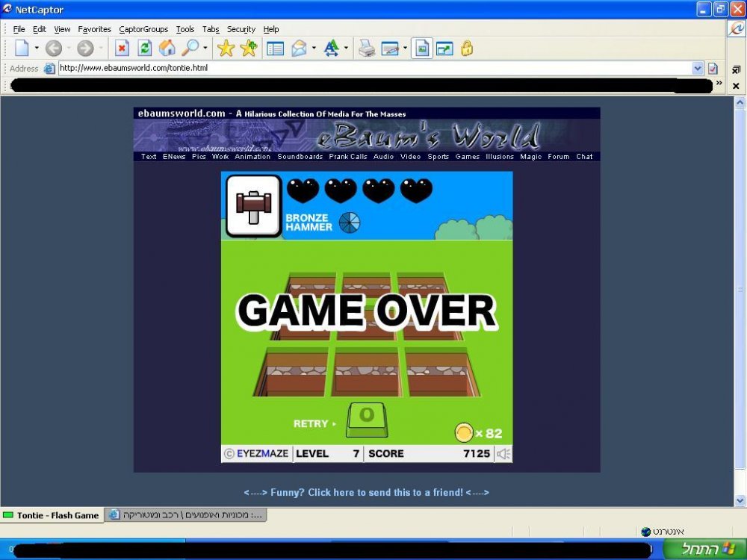Switch to the Hebrew-titled second tab
747x560 pixels.
[186, 515]
